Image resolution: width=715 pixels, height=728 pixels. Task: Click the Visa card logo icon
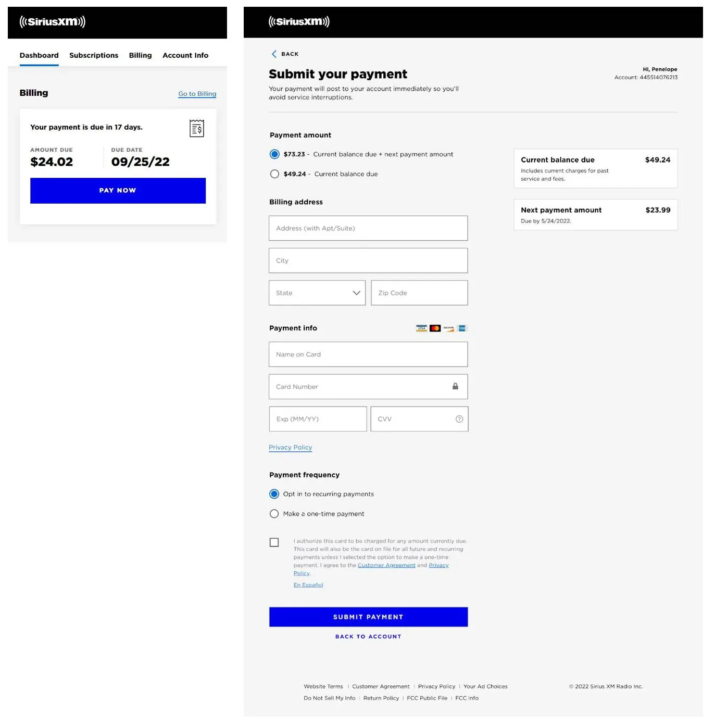[421, 328]
